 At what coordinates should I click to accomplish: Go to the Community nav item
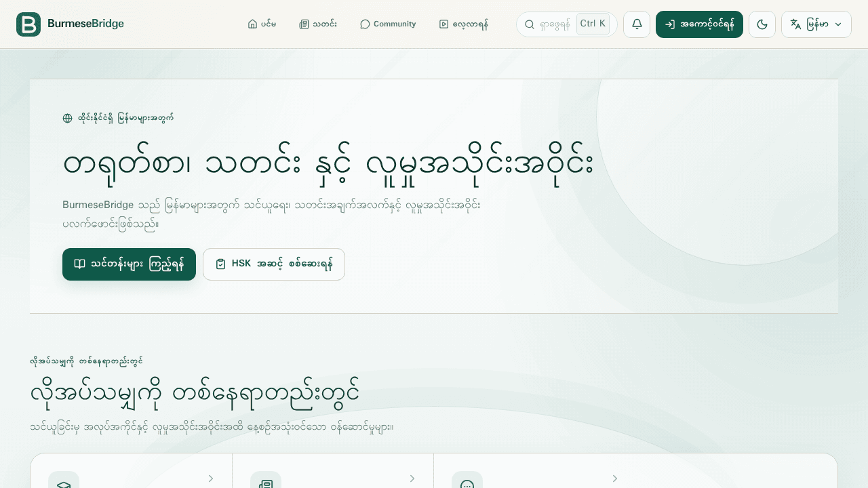(x=388, y=24)
